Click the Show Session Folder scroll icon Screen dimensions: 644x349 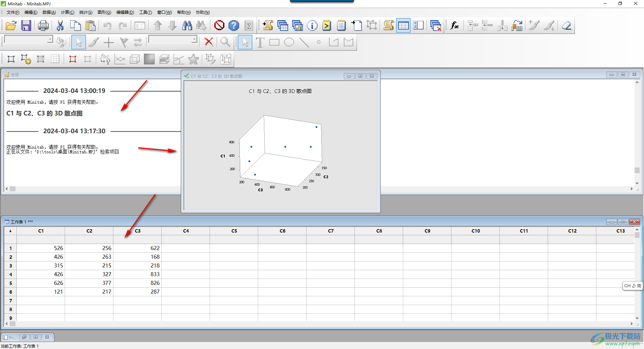(268, 26)
